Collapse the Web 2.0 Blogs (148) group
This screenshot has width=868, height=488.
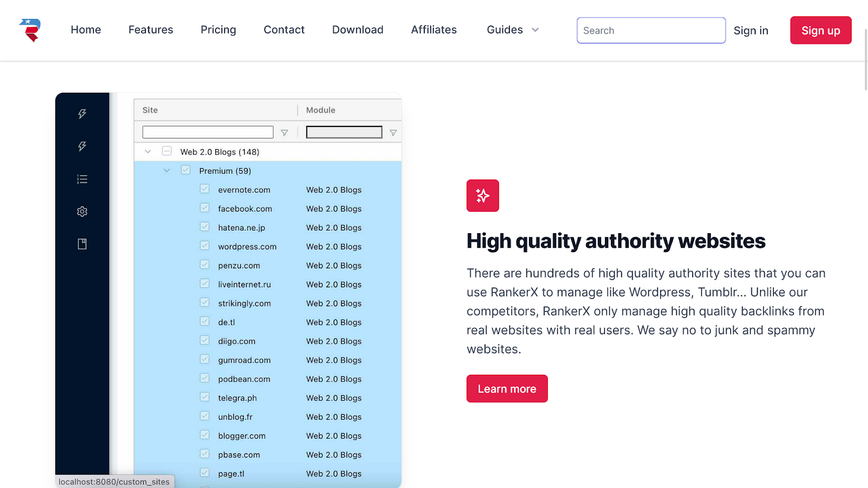coord(148,152)
